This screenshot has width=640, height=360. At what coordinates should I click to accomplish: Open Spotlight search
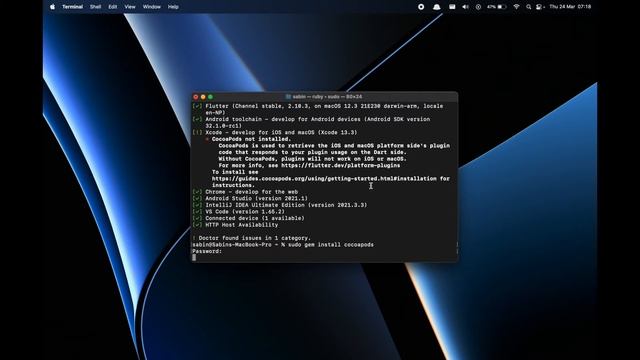(529, 7)
